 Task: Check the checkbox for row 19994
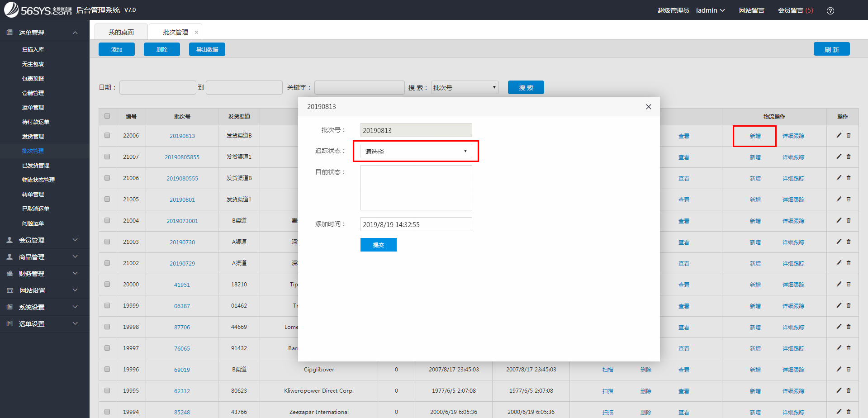(x=107, y=412)
